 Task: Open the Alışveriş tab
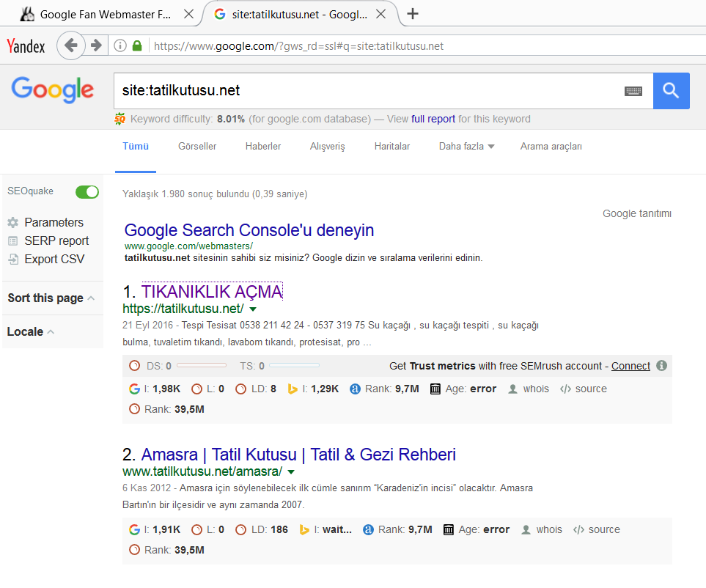tap(327, 147)
